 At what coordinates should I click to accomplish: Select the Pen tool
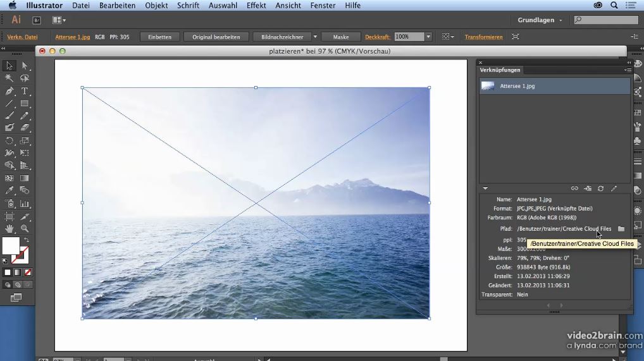pos(9,91)
